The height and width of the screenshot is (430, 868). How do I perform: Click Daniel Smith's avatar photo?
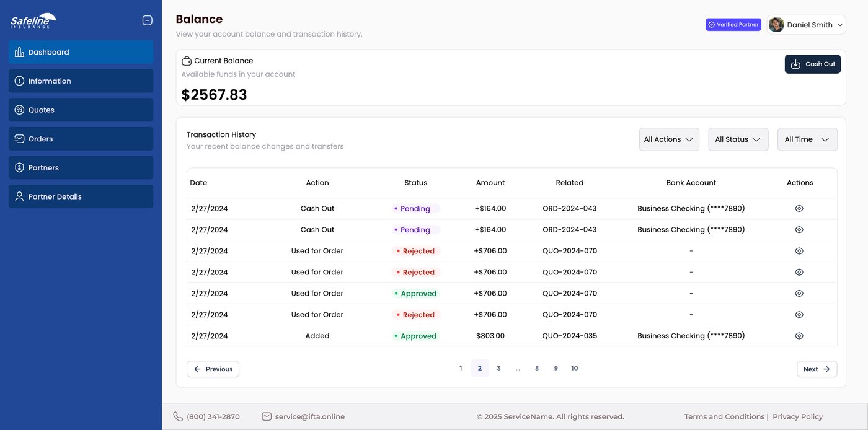point(776,25)
